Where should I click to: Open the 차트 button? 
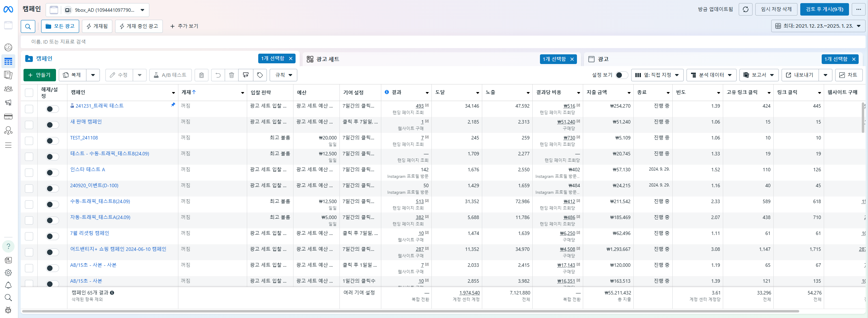pyautogui.click(x=849, y=75)
